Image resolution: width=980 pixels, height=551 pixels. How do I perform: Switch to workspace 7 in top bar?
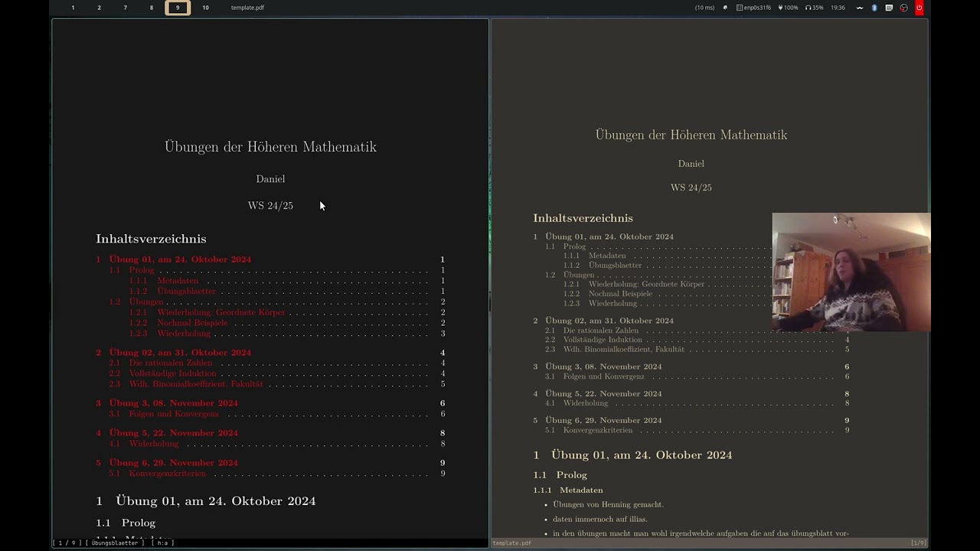[x=125, y=8]
